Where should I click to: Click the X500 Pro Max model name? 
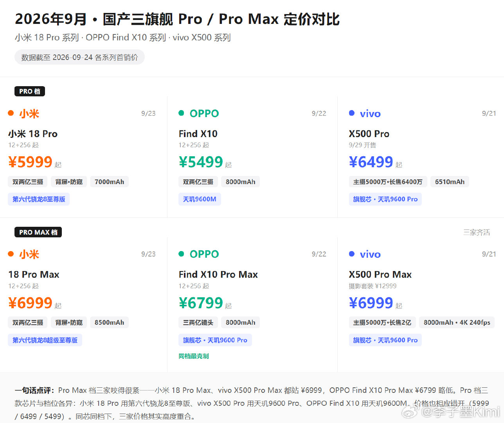point(380,275)
